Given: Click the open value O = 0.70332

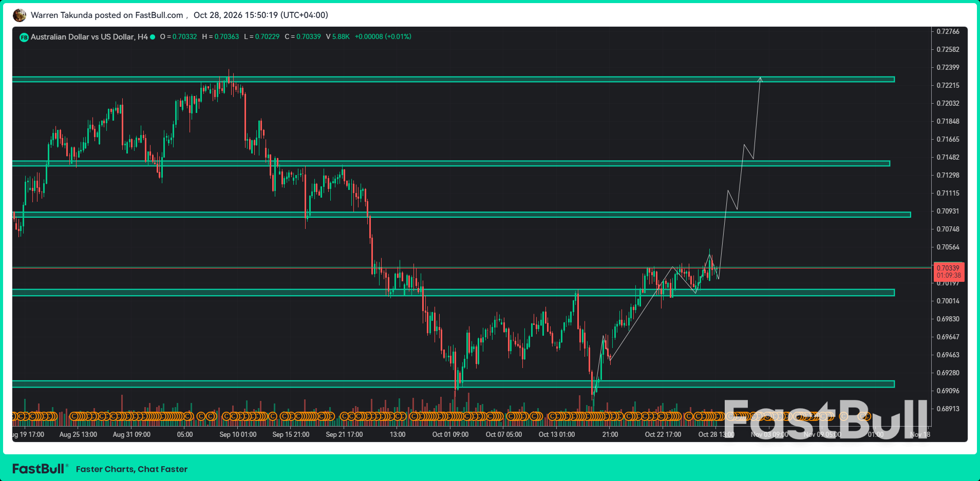Looking at the screenshot, I should [x=178, y=37].
